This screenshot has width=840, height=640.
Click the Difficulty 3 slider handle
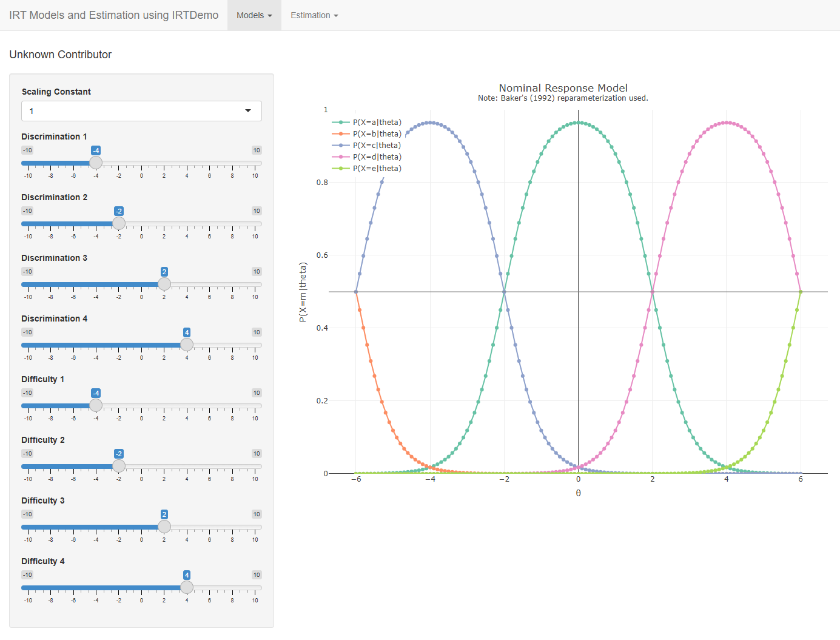pos(164,527)
